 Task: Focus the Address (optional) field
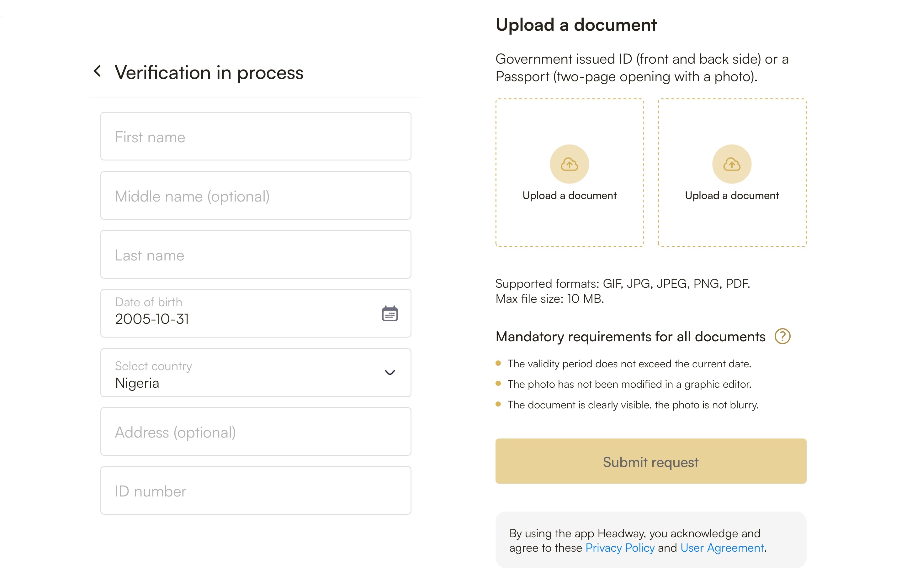tap(256, 432)
